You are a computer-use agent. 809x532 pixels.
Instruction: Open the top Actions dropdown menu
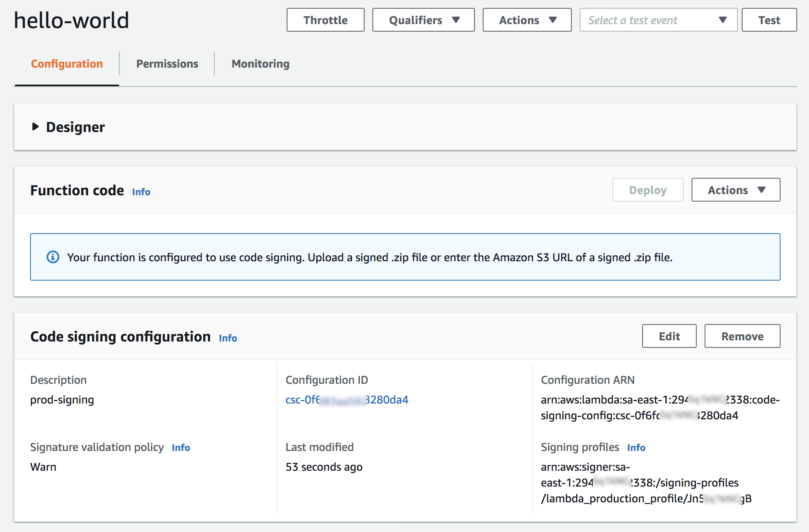click(527, 20)
